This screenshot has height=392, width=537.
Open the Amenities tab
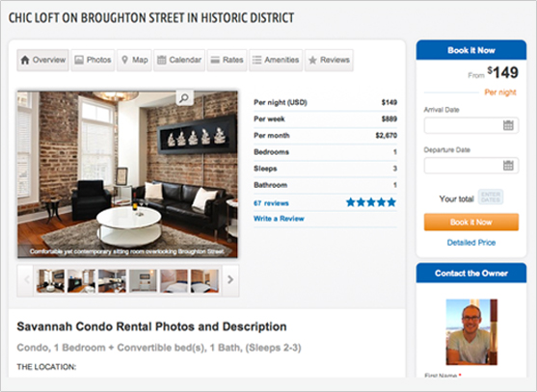(x=276, y=61)
